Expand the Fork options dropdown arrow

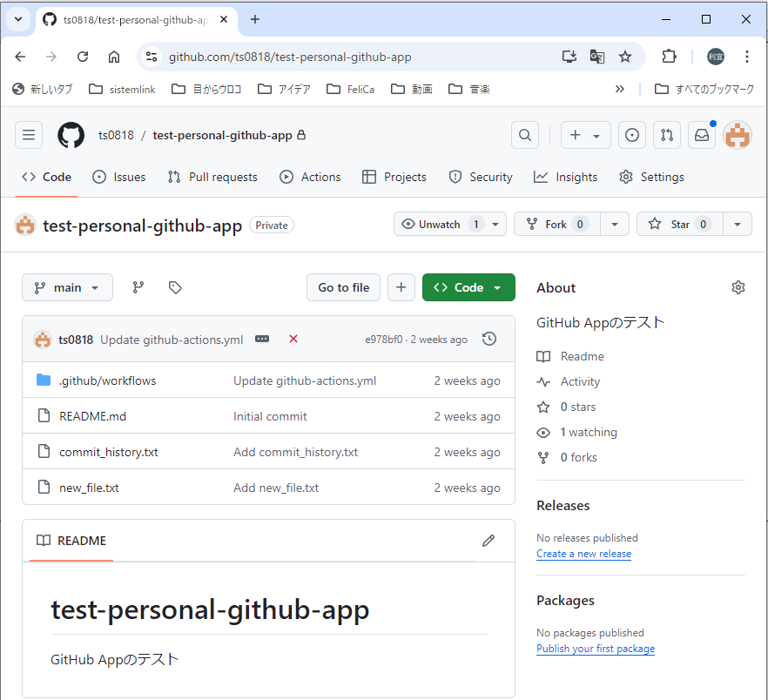pyautogui.click(x=615, y=225)
